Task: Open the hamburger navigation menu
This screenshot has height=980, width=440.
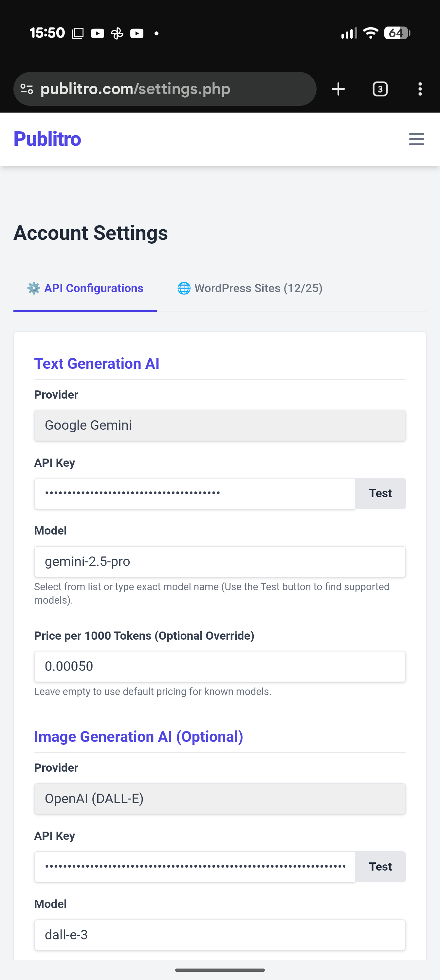Action: tap(416, 139)
